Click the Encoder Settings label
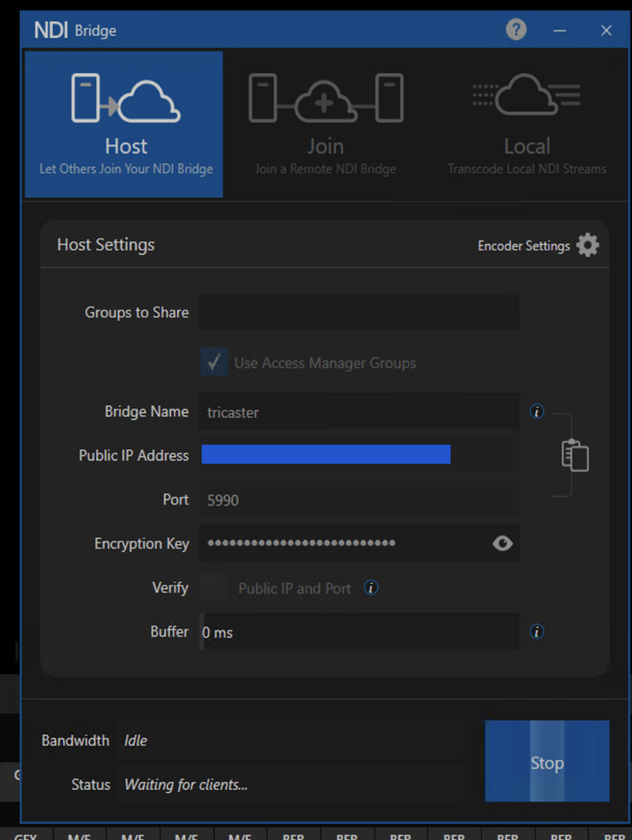The image size is (632, 840). 523,246
